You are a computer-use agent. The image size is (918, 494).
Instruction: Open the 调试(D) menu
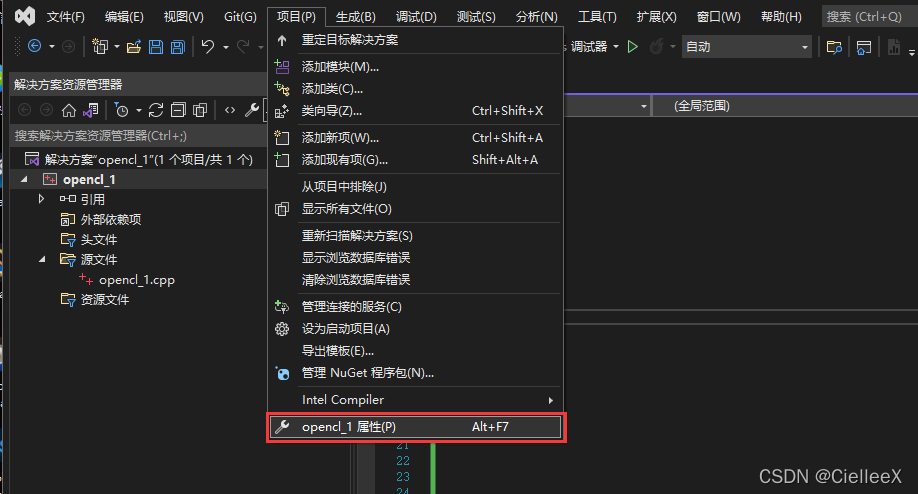pos(416,17)
